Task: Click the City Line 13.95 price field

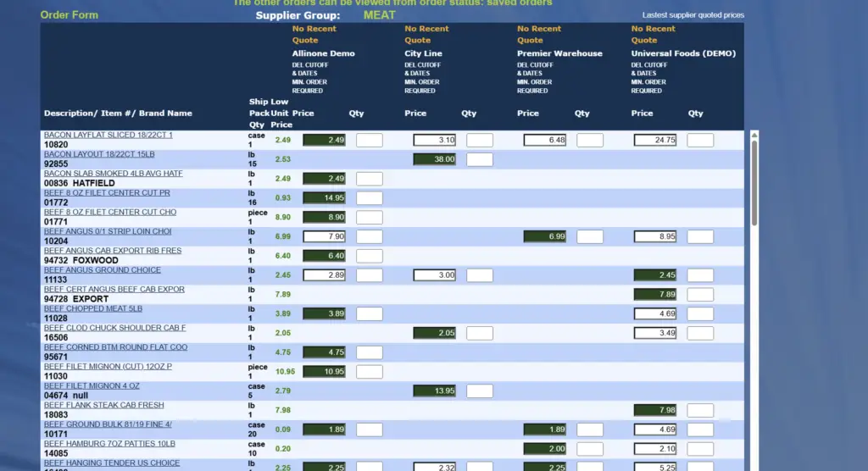Action: point(435,391)
